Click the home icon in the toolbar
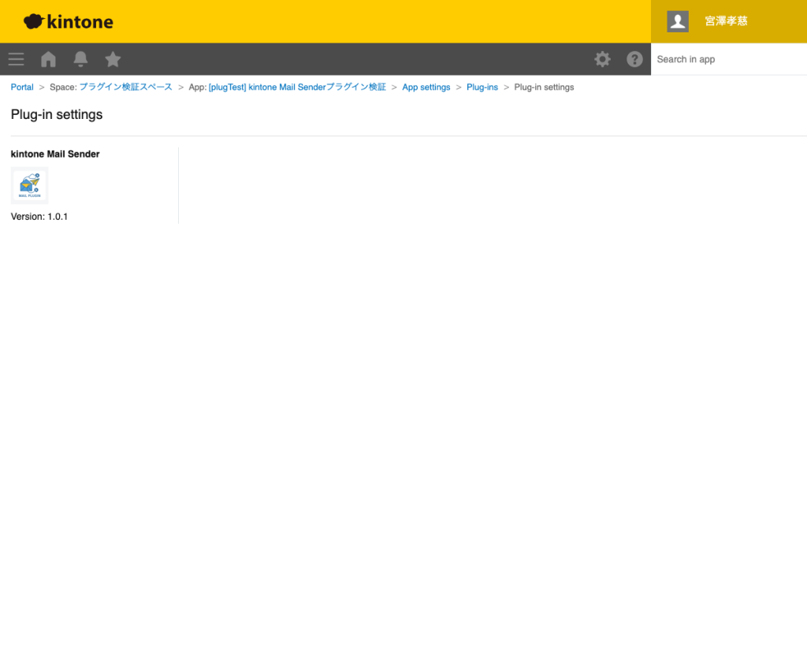807x672 pixels. coord(48,59)
